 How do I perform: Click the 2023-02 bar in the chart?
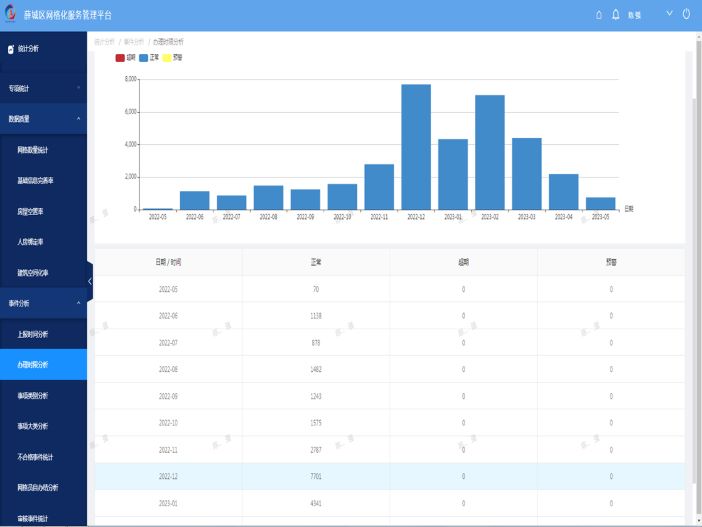490,152
